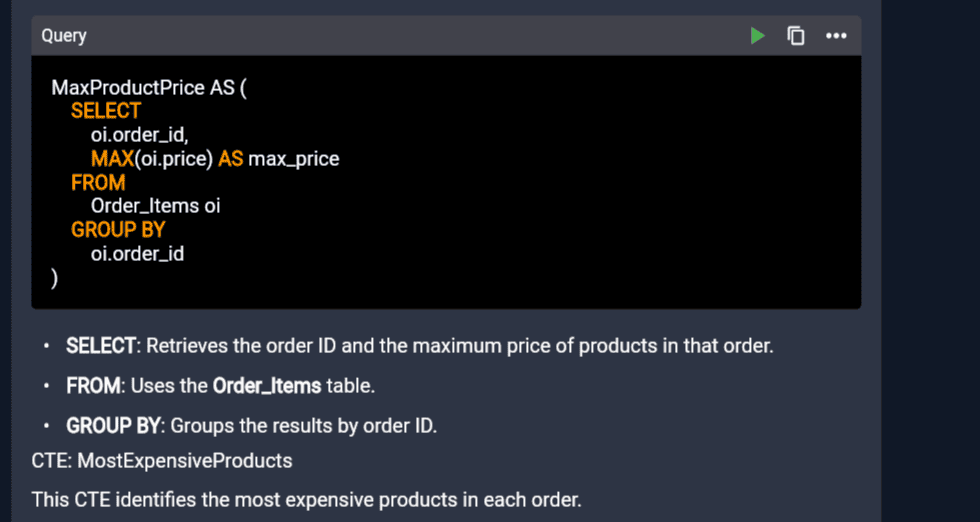Viewport: 980px width, 522px height.
Task: Click the bold SELECT bullet explanation
Action: [101, 346]
